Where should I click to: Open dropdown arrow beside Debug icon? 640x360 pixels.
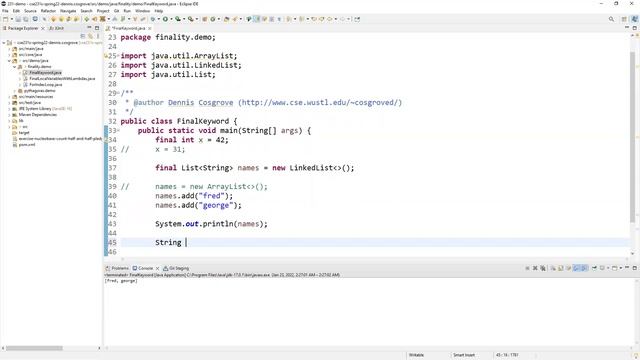click(x=159, y=19)
